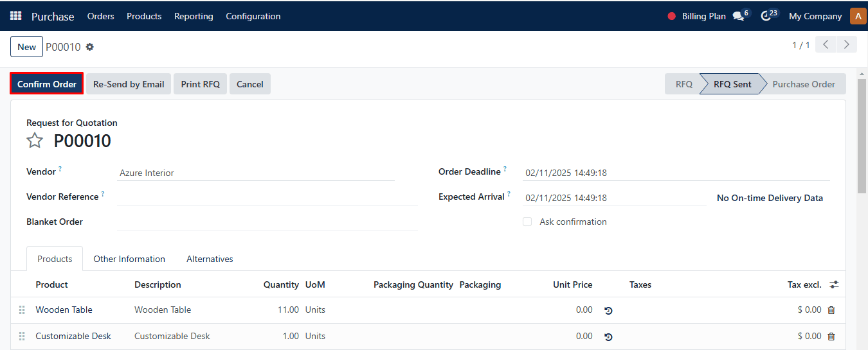Click the 1.00 quantity cell

point(291,336)
